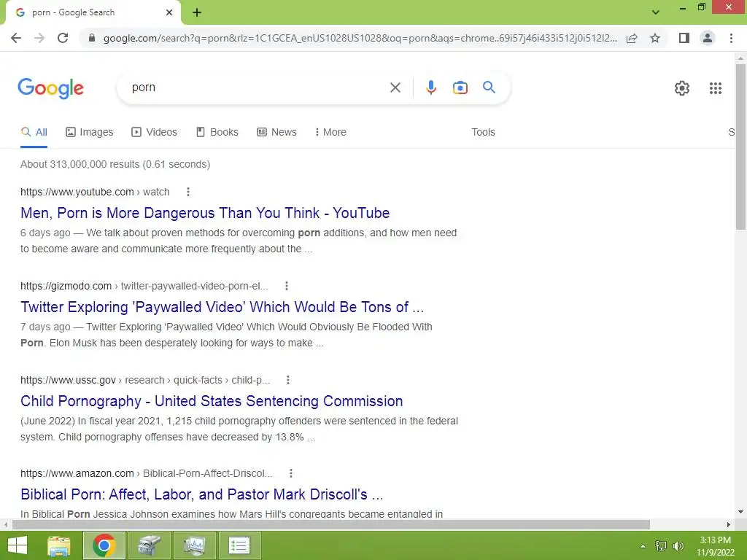Click the results count text
Screen dimensions: 747x560
pos(115,164)
